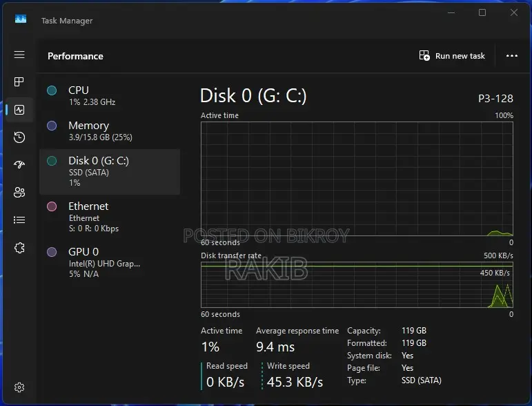Open the App history page icon
The width and height of the screenshot is (532, 406).
(x=19, y=137)
